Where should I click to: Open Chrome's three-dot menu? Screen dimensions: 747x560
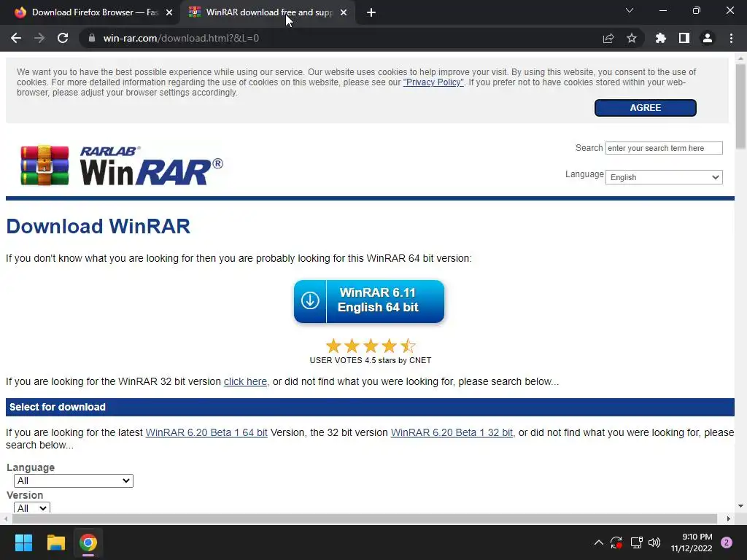point(731,38)
